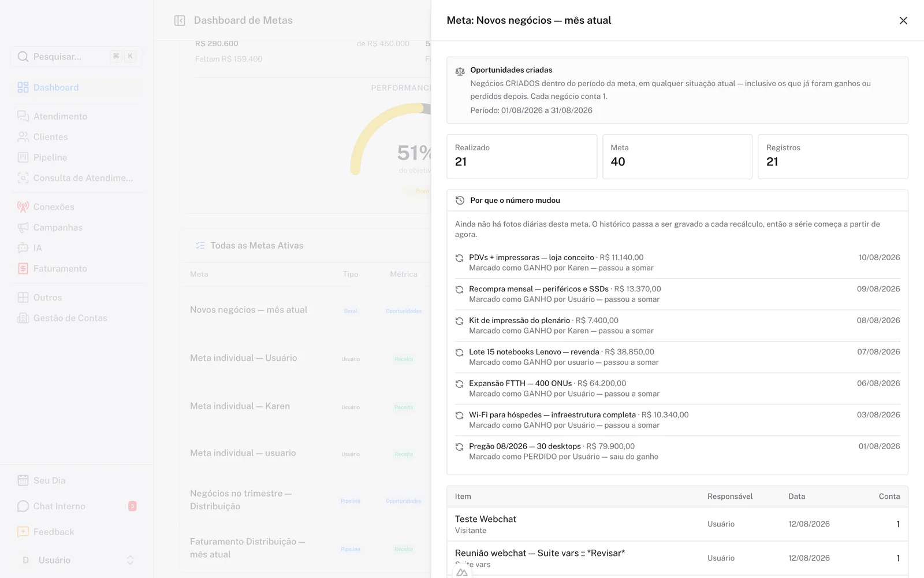Click the Todas as Metas Ativas list icon
This screenshot has height=578, width=924.
(x=200, y=246)
